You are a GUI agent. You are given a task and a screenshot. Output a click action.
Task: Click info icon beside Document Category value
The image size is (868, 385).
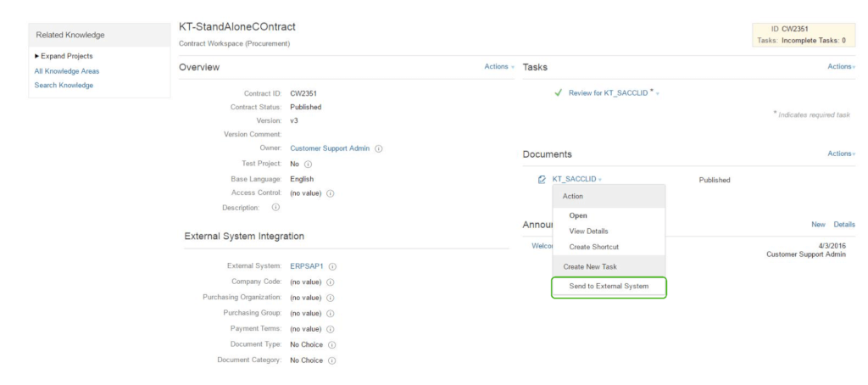point(332,360)
